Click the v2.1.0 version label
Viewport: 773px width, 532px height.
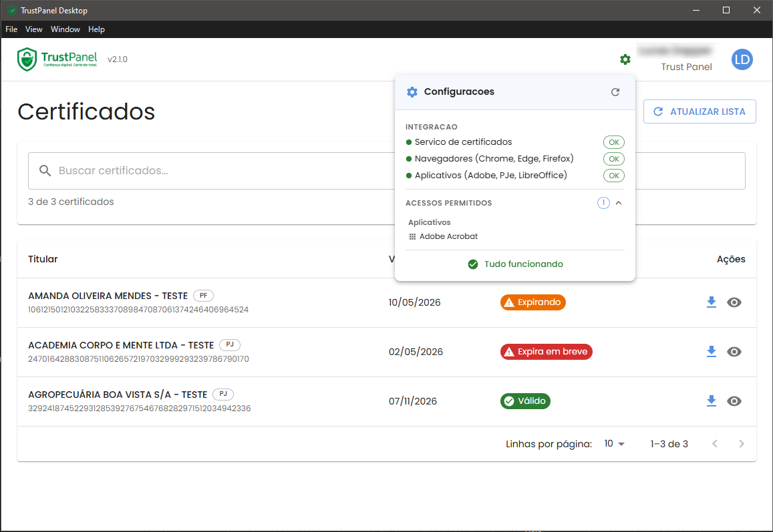click(x=118, y=59)
